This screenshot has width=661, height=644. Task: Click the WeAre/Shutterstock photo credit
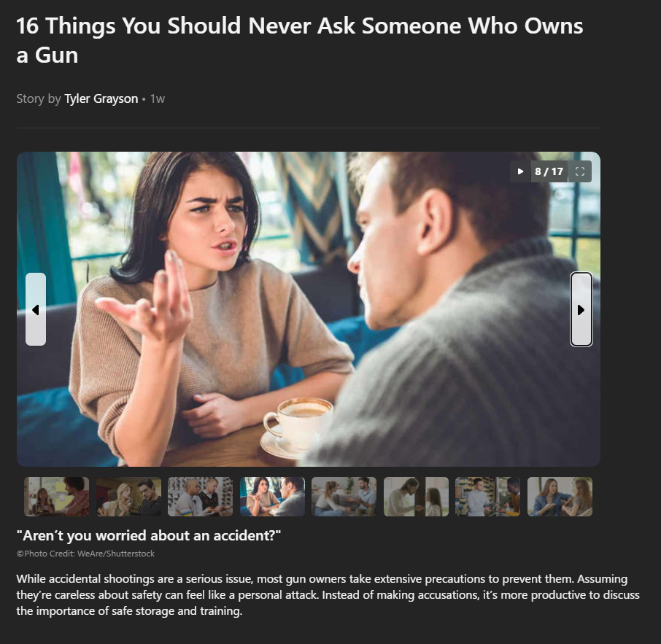tap(85, 554)
